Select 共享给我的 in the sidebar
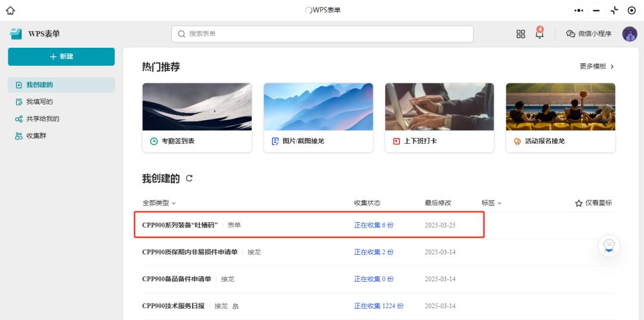Image resolution: width=644 pixels, height=320 pixels. pyautogui.click(x=42, y=119)
